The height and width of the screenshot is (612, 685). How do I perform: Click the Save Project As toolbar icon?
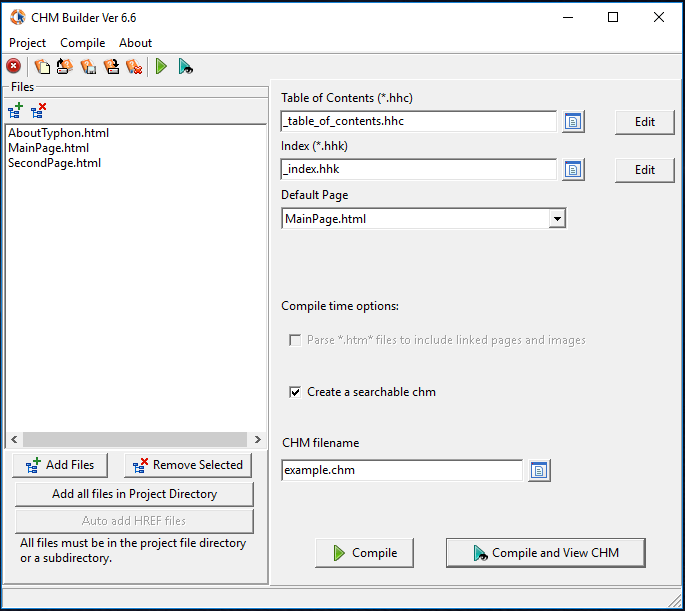(x=111, y=66)
